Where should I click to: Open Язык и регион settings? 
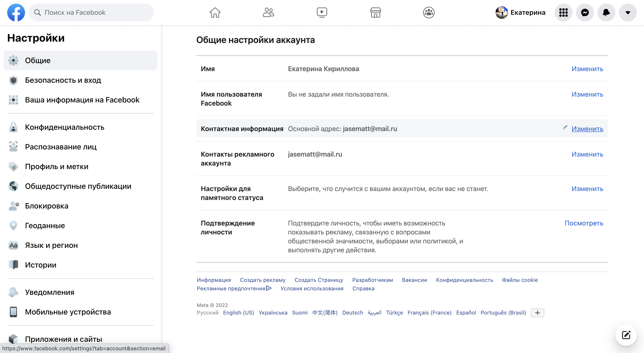click(x=80, y=245)
